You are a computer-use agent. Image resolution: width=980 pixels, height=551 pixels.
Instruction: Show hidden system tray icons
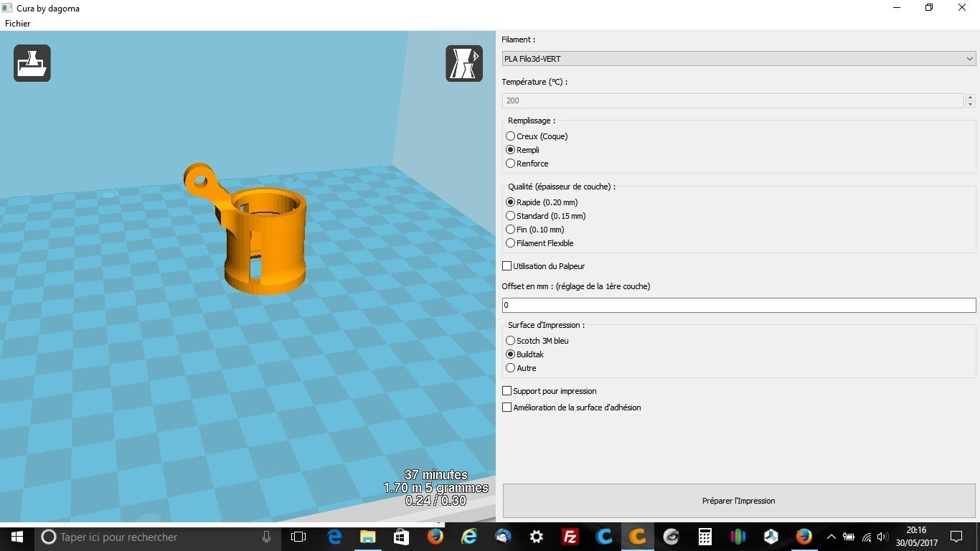pyautogui.click(x=831, y=537)
